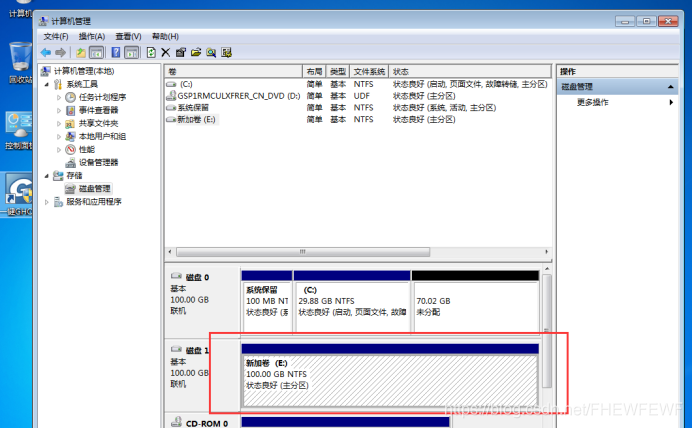Select 计算机管理(本地) root node
The height and width of the screenshot is (428, 693).
[84, 71]
